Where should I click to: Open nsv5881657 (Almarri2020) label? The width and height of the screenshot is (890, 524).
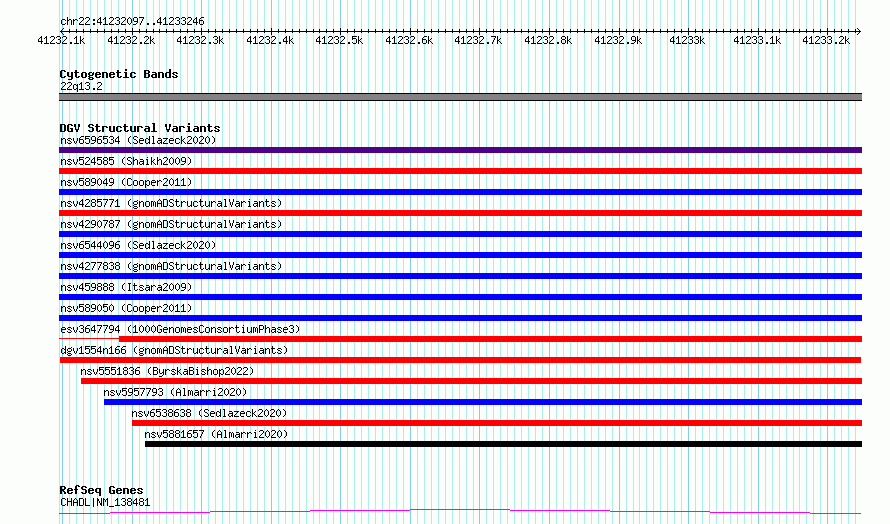pos(216,434)
